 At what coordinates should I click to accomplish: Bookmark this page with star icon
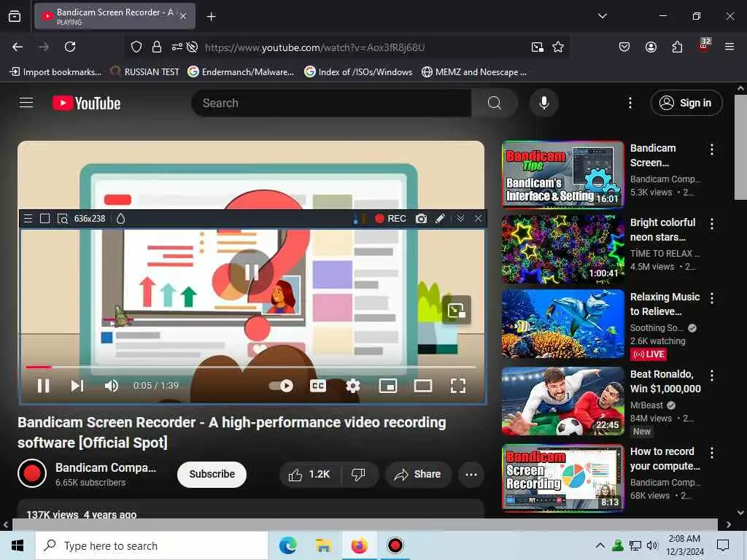[558, 47]
